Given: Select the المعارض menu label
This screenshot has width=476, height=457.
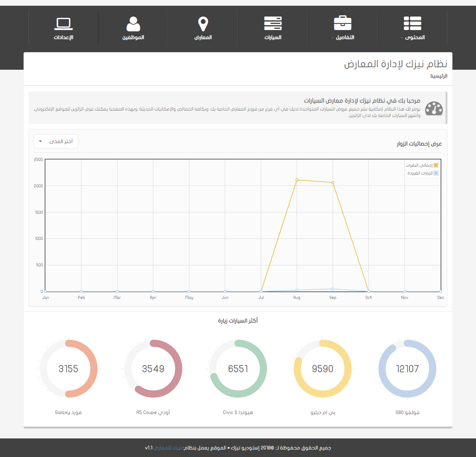Looking at the screenshot, I should [x=203, y=38].
